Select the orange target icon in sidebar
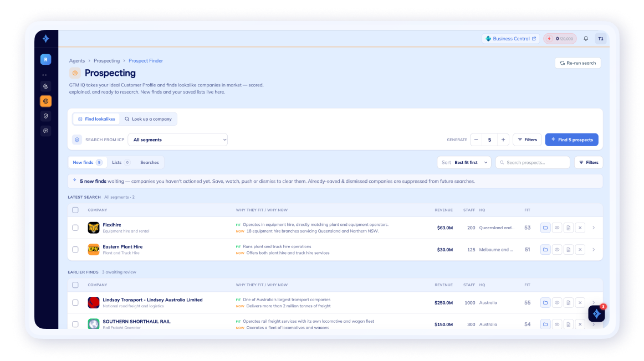Viewport: 644px width, 361px height. 45,101
